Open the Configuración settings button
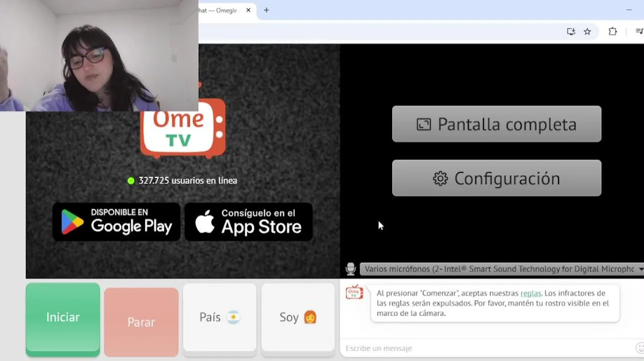 click(497, 178)
